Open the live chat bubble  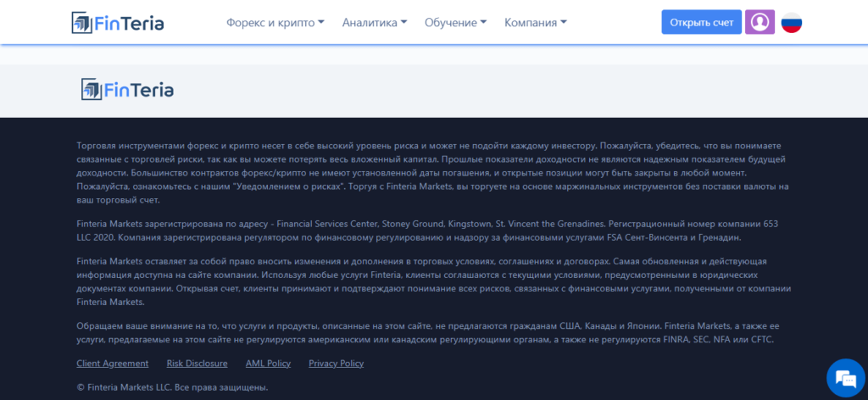pyautogui.click(x=847, y=379)
